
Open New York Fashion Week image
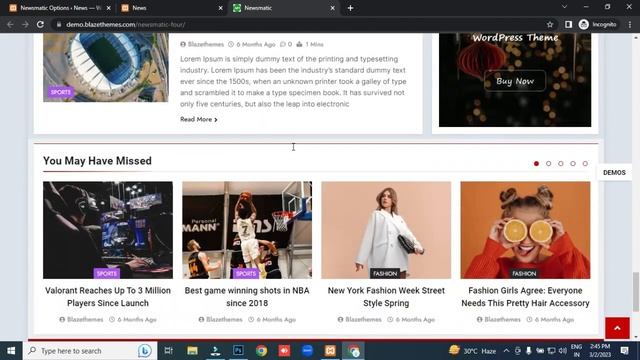click(x=386, y=230)
